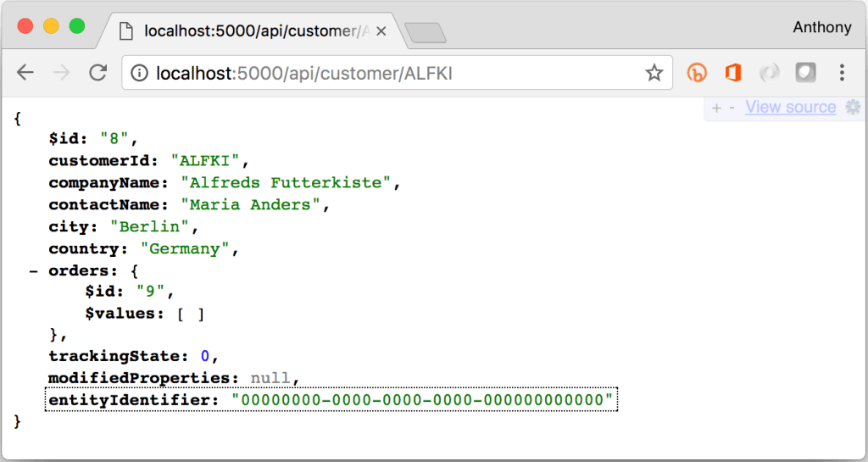Click the all-zeros GUID value
868x462 pixels.
423,400
